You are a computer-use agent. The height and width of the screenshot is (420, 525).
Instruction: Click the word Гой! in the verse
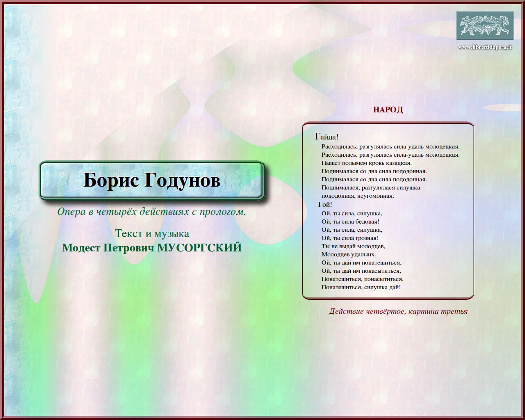pos(325,204)
